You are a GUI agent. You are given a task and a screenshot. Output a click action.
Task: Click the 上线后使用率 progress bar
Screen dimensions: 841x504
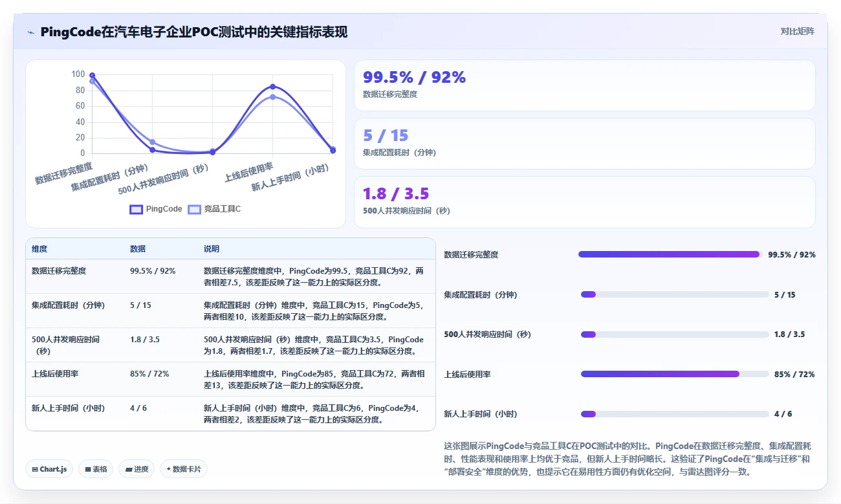(x=675, y=374)
